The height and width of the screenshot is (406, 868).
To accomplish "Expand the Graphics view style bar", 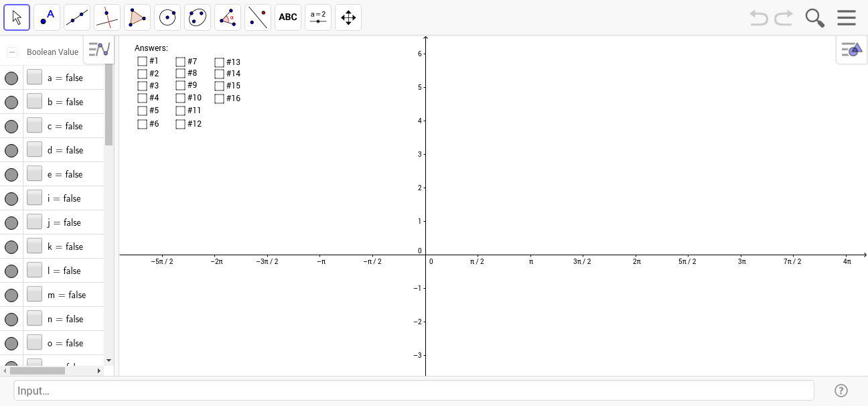I will point(851,50).
